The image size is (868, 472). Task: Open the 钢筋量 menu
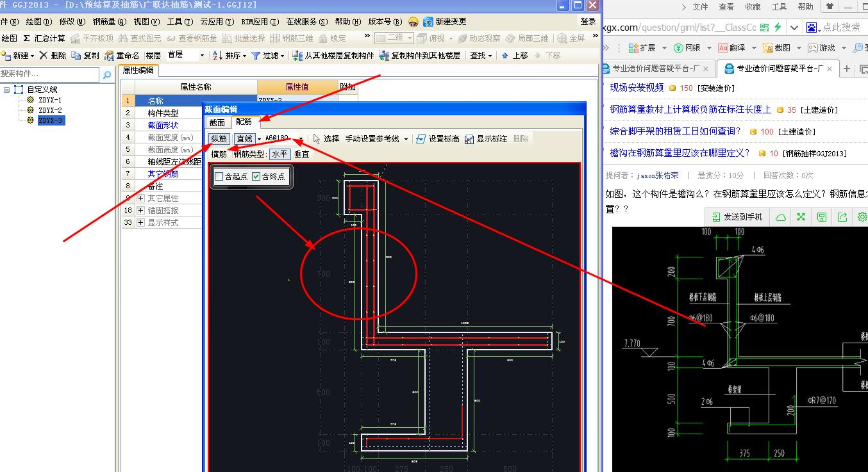pos(110,22)
